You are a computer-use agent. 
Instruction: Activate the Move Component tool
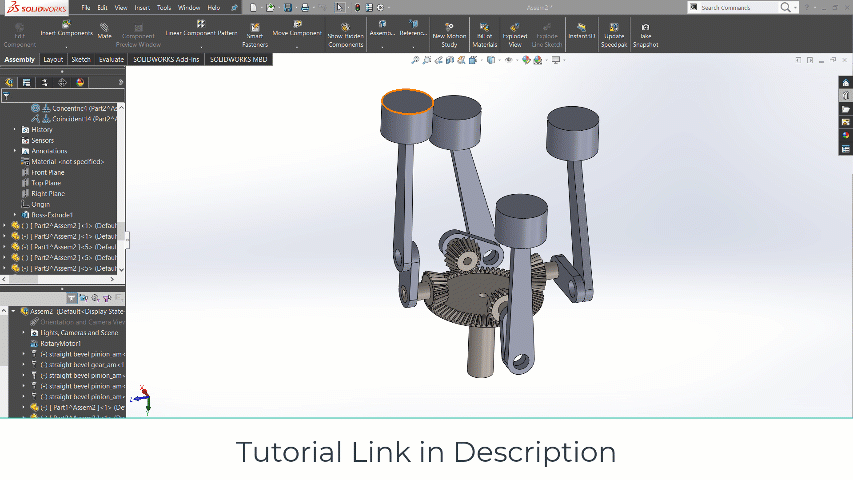coord(297,29)
